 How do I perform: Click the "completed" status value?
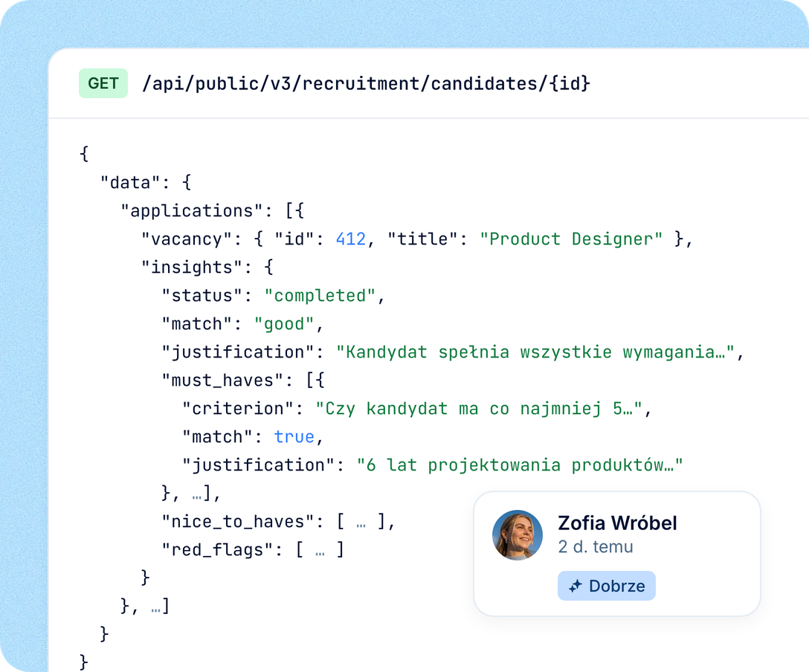tap(320, 296)
